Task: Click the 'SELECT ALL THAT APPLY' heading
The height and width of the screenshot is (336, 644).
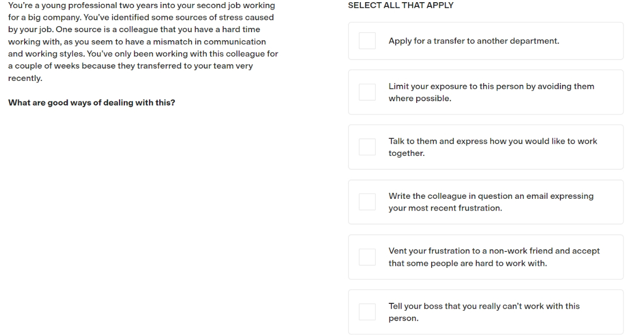Action: click(401, 5)
